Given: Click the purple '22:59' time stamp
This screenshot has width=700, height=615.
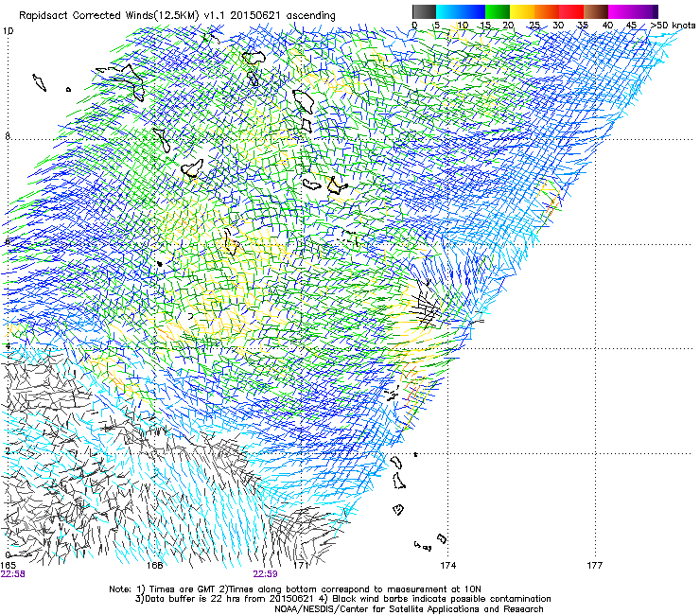Looking at the screenshot, I should (265, 574).
